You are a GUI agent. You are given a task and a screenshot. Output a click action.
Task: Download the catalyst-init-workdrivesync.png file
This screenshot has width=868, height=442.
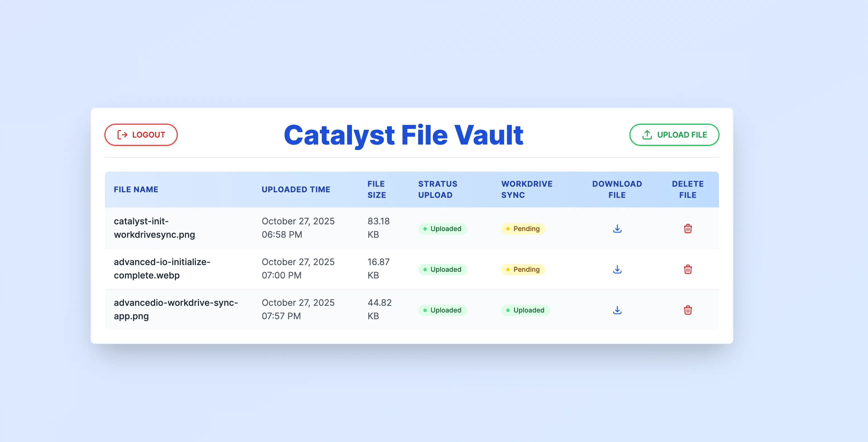pos(617,229)
